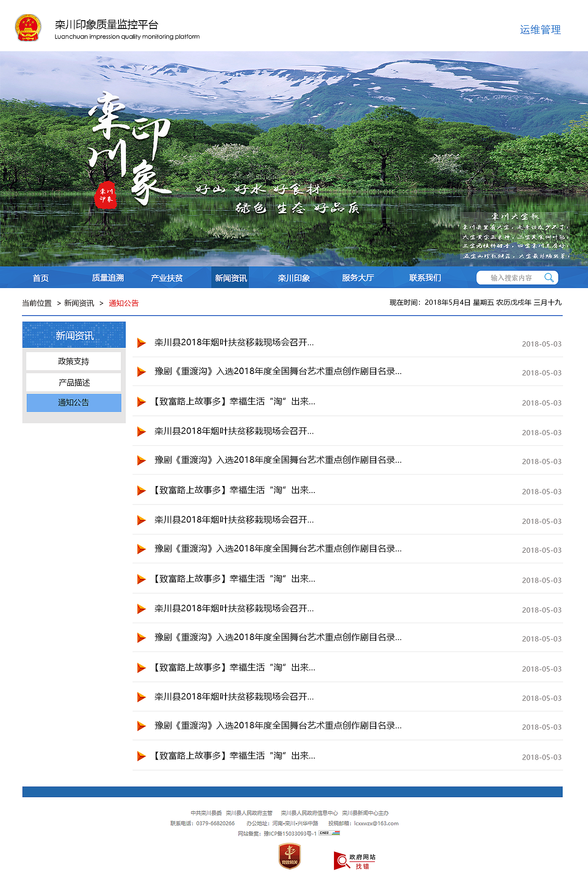
Task: Open 运维管理 link at top right
Action: 540,30
